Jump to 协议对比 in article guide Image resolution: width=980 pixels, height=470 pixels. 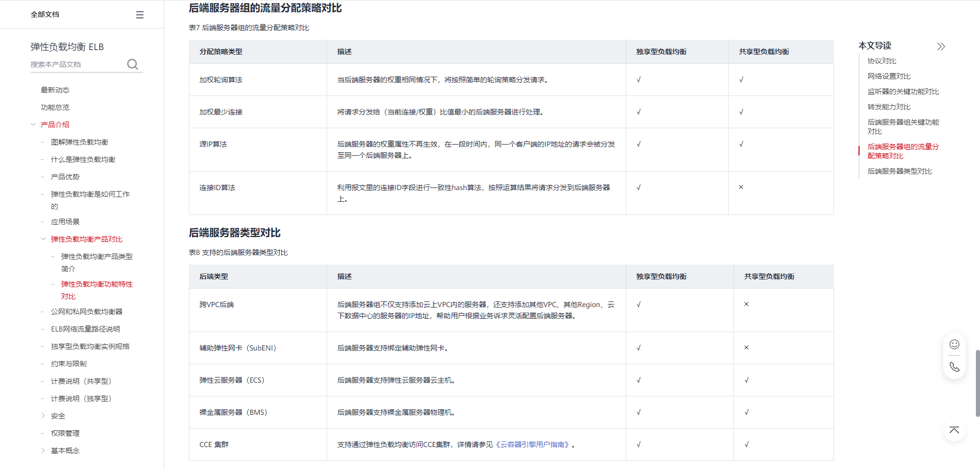point(881,61)
